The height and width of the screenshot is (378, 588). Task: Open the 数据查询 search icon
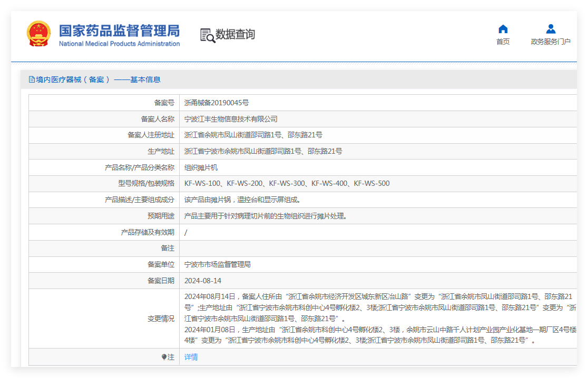[x=208, y=36]
